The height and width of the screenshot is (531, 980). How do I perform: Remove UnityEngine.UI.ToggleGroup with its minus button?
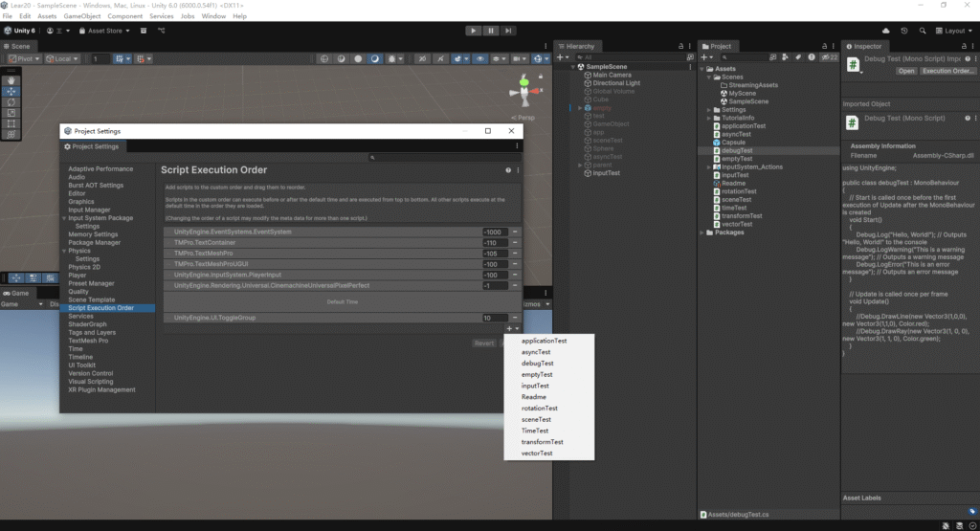515,318
